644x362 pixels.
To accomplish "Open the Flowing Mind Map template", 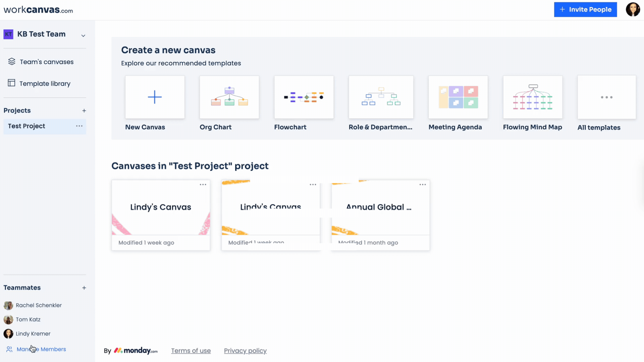I will coord(533,97).
